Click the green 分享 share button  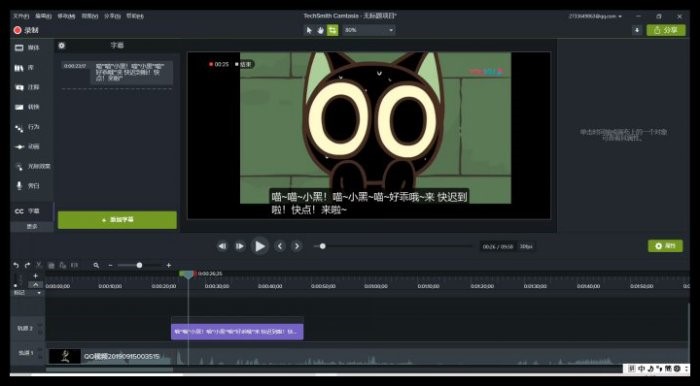(666, 30)
